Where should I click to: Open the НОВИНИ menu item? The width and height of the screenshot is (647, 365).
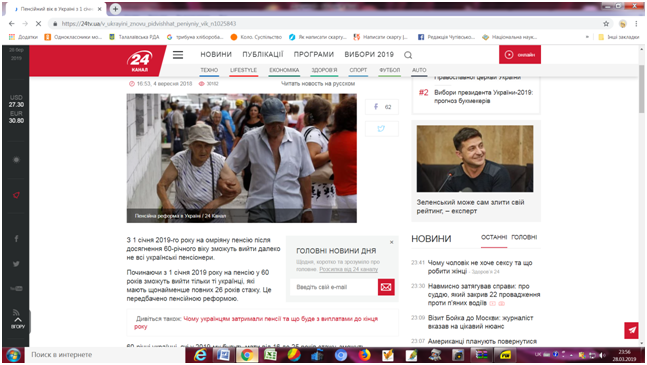(x=216, y=54)
